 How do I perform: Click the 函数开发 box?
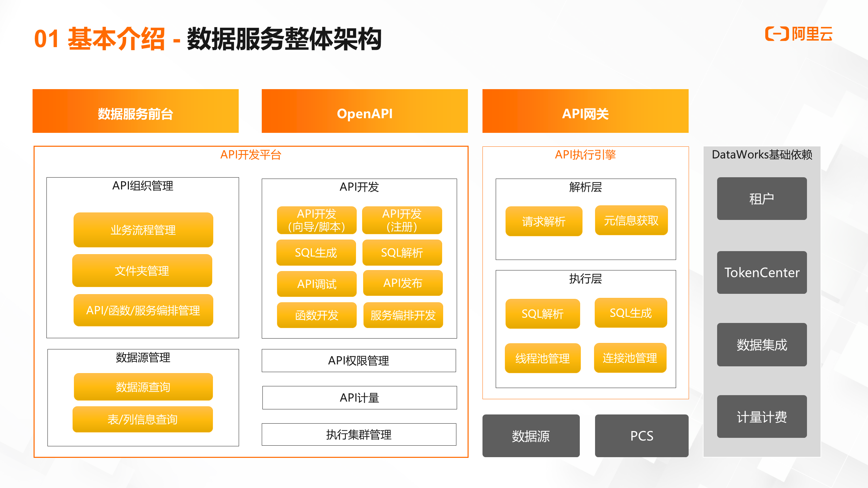(316, 316)
